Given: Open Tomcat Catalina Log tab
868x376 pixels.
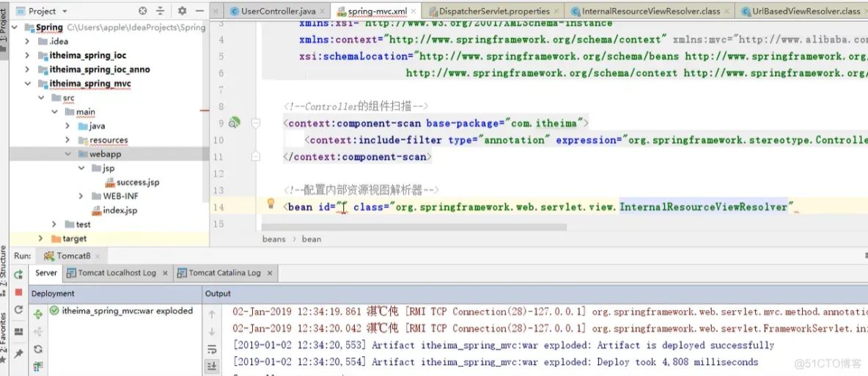Looking at the screenshot, I should 225,273.
